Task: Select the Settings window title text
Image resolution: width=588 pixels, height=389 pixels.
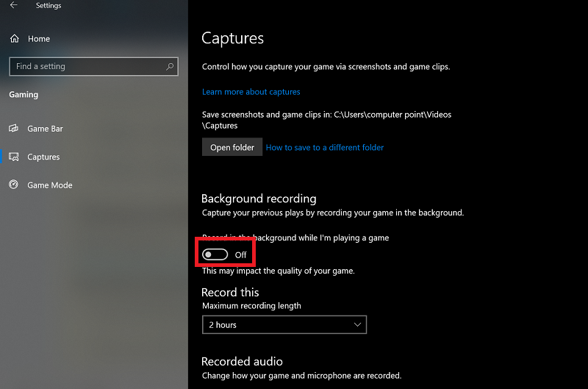Action: pos(49,6)
